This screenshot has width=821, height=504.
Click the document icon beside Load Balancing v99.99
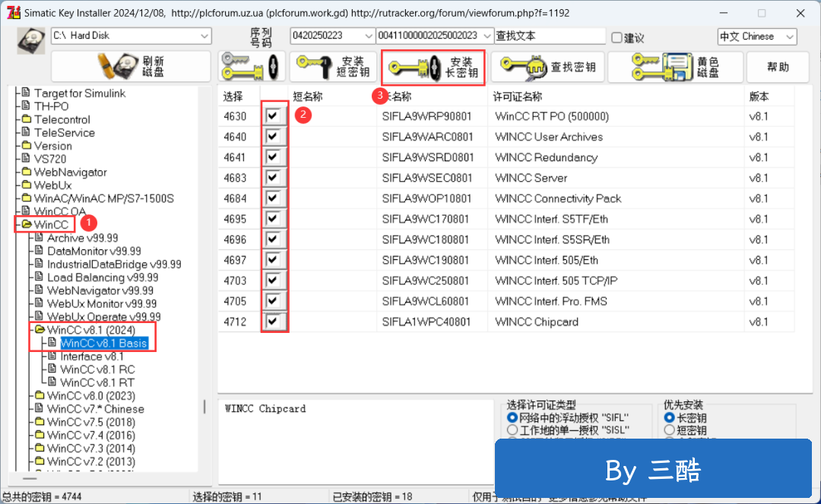point(39,277)
